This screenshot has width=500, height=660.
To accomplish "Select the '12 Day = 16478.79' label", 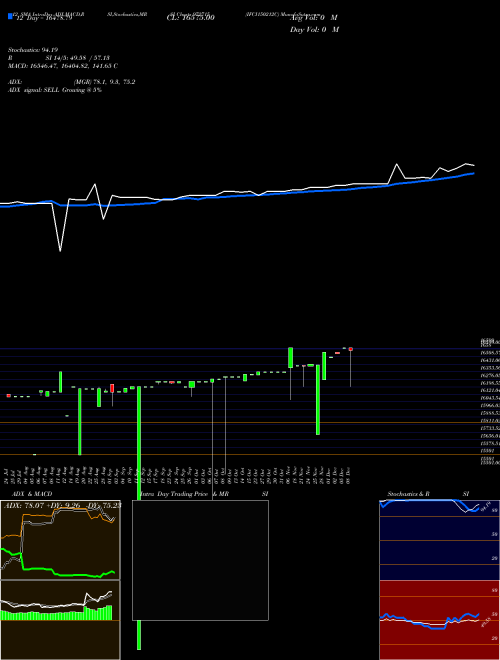I will [x=44, y=18].
